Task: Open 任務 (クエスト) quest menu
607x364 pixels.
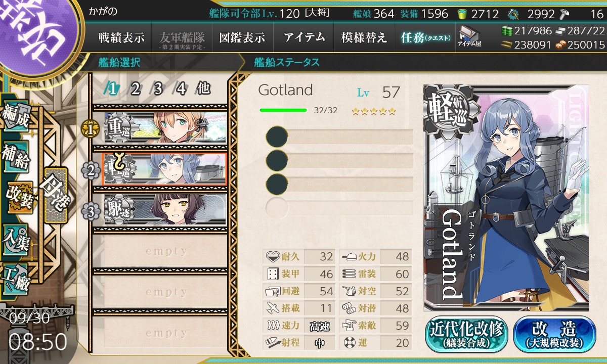Action: point(425,37)
